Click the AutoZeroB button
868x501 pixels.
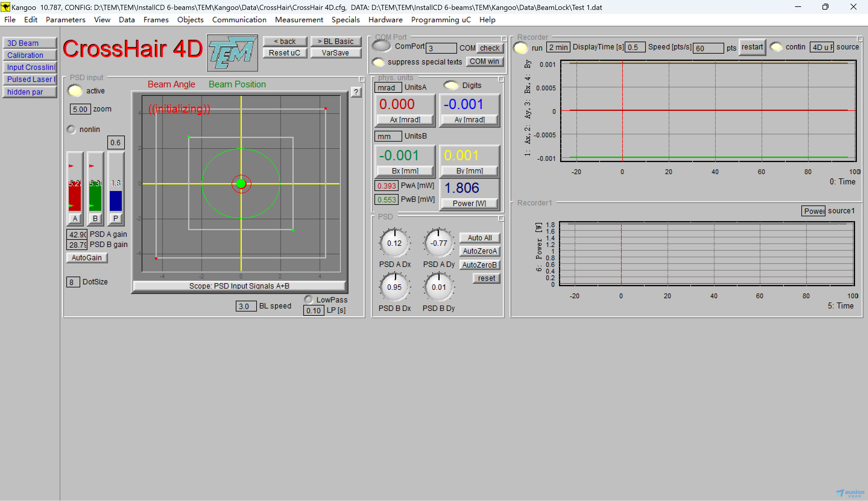point(480,265)
